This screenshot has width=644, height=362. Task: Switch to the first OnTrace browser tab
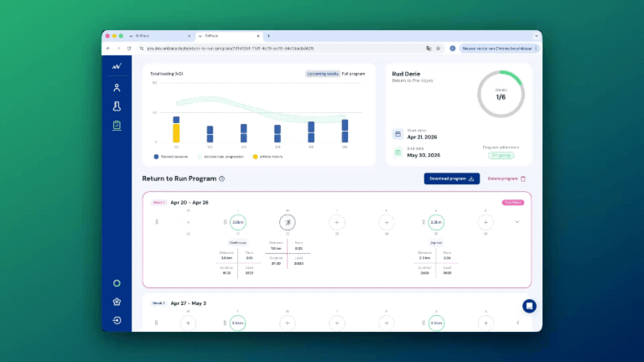[x=159, y=36]
